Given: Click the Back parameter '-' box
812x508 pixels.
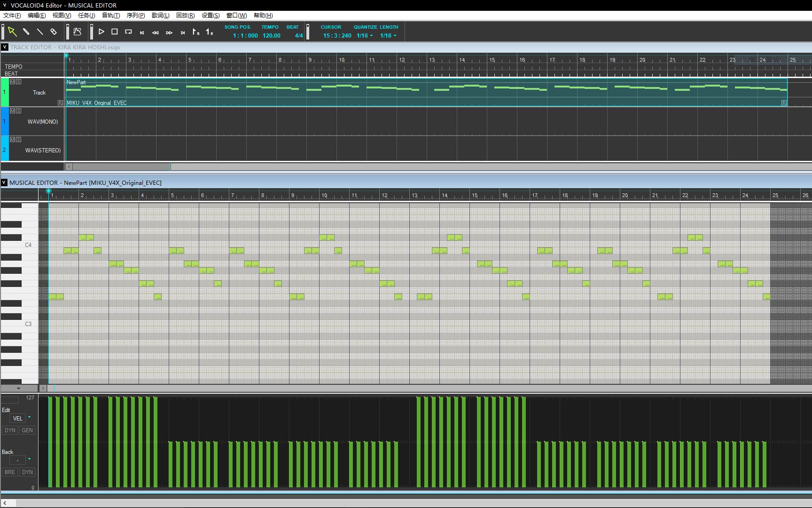Looking at the screenshot, I should click(18, 460).
